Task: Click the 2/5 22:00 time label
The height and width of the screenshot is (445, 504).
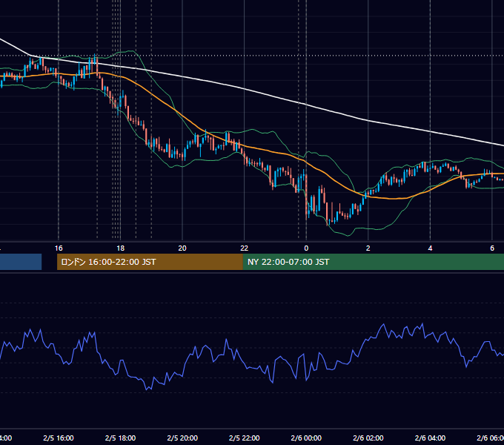Action: [x=244, y=438]
